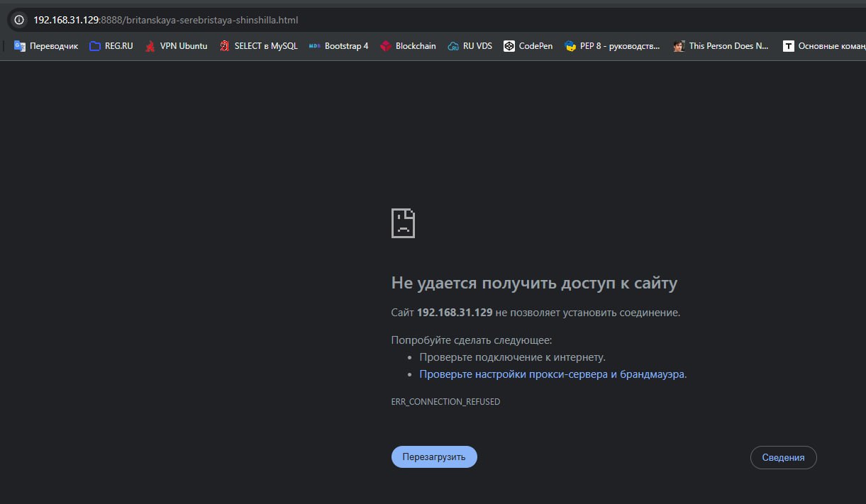Open the VPN Ubuntu bookmark
Screen dimensions: 866x504
(176, 46)
